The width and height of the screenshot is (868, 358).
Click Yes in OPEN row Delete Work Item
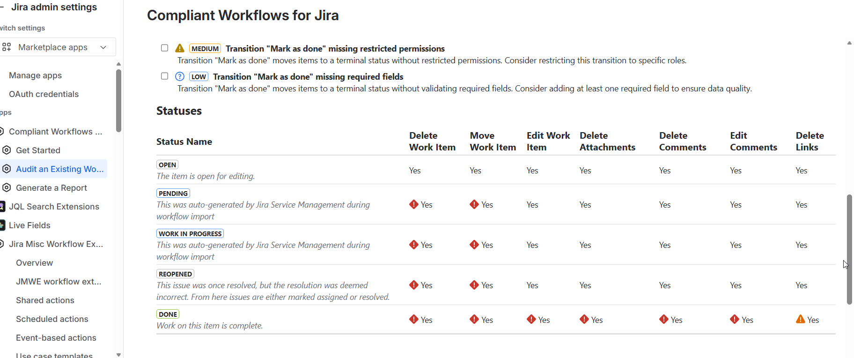click(x=415, y=171)
